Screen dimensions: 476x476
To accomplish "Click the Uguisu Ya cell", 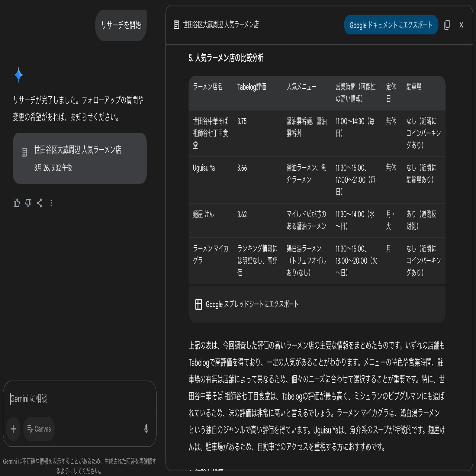I will coord(204,168).
